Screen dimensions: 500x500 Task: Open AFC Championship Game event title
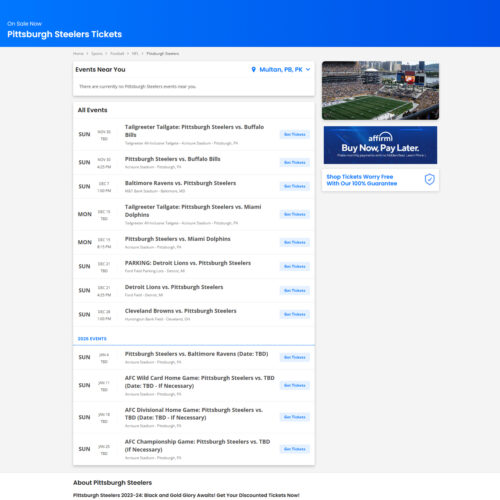tap(197, 445)
